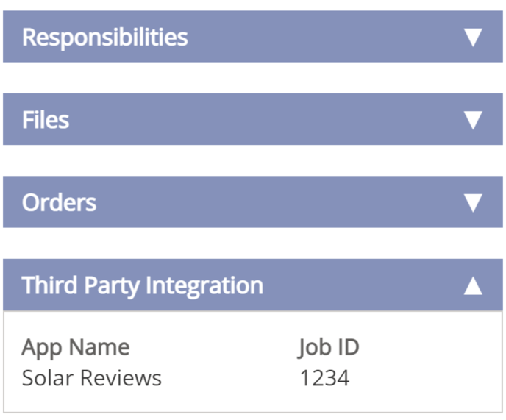Click white gap between Orders and Third Party Integration
The width and height of the screenshot is (506, 420).
pyautogui.click(x=253, y=243)
